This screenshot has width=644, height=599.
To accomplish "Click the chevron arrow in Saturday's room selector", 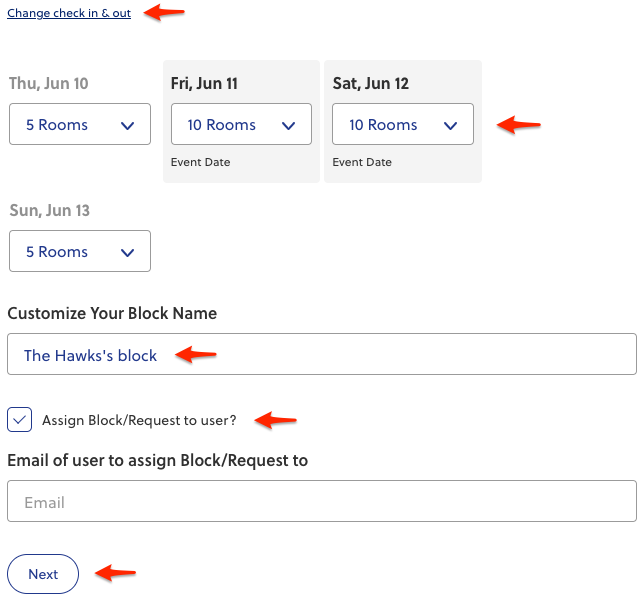I will pyautogui.click(x=450, y=126).
